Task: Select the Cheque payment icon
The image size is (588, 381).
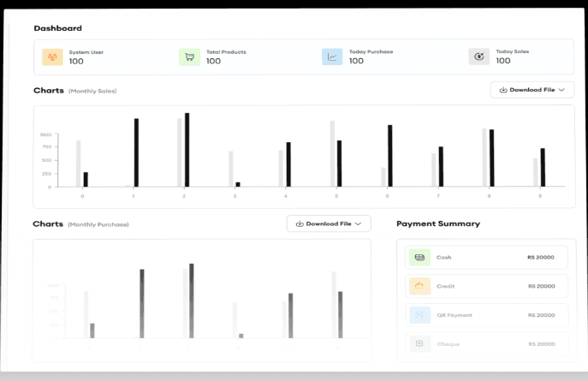Action: [419, 344]
